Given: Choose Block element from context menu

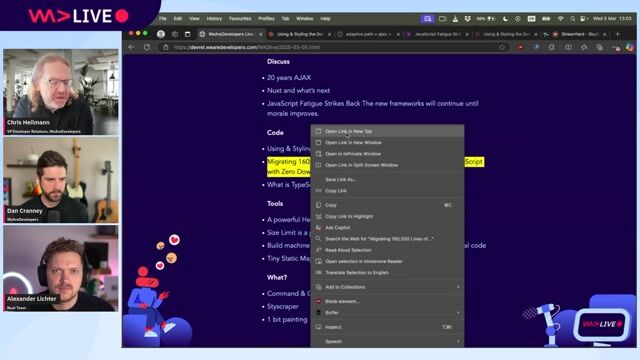Looking at the screenshot, I should [387, 301].
